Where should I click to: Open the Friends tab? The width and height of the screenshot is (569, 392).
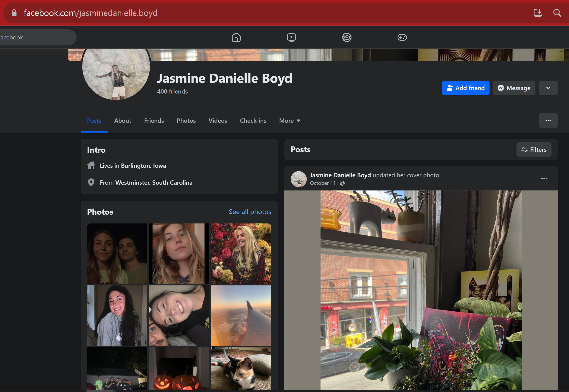[154, 121]
